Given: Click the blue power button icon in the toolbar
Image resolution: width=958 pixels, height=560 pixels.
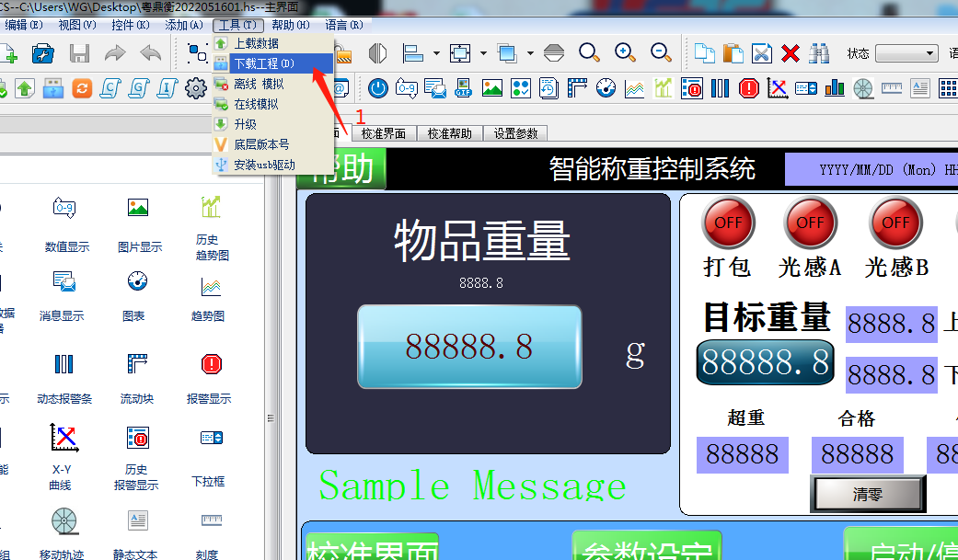Looking at the screenshot, I should tap(378, 88).
